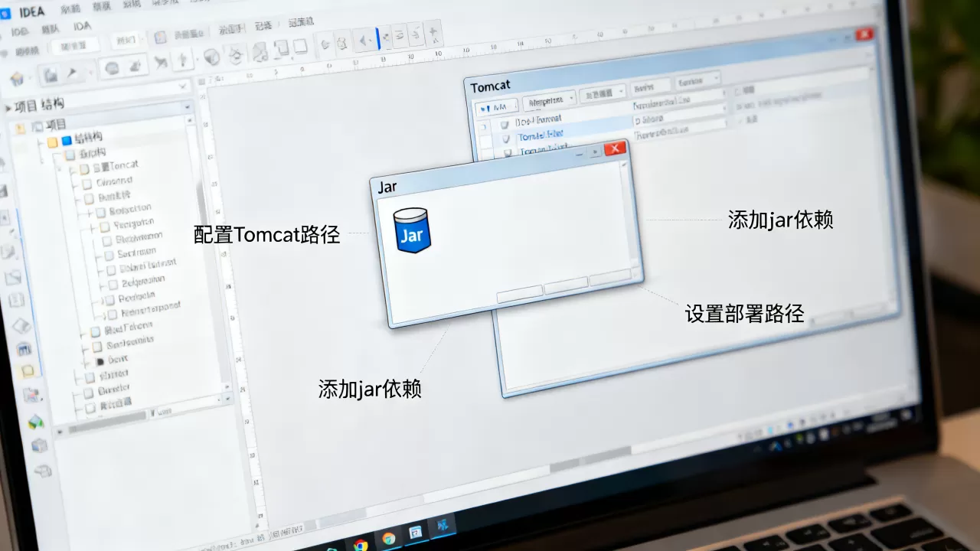Screen dimensions: 980x551
Task: Open the yellow note icon in left sidebar
Action: click(28, 372)
